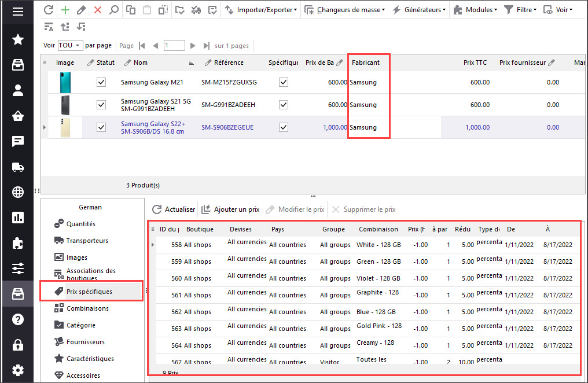Click Modifier le prix button

[x=295, y=209]
